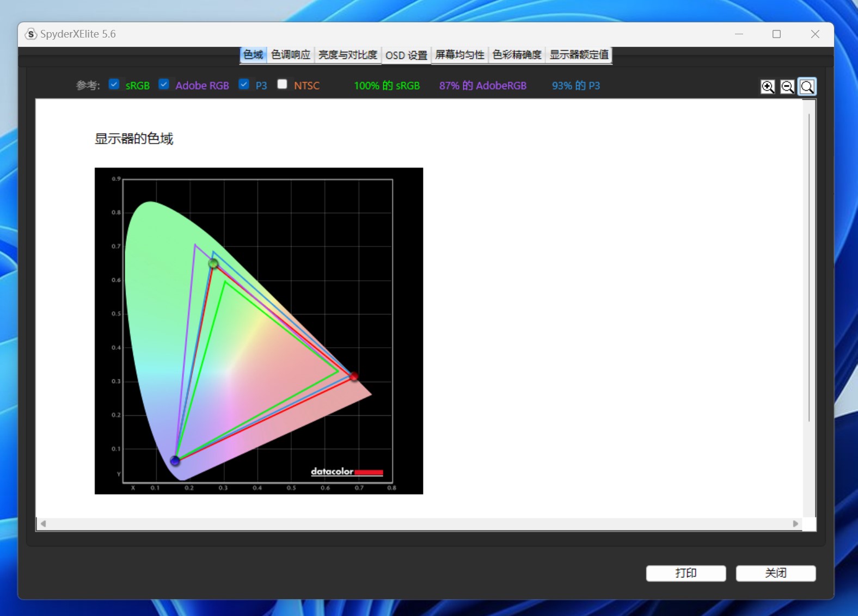Uncheck the sRGB reference checkbox

coord(114,84)
